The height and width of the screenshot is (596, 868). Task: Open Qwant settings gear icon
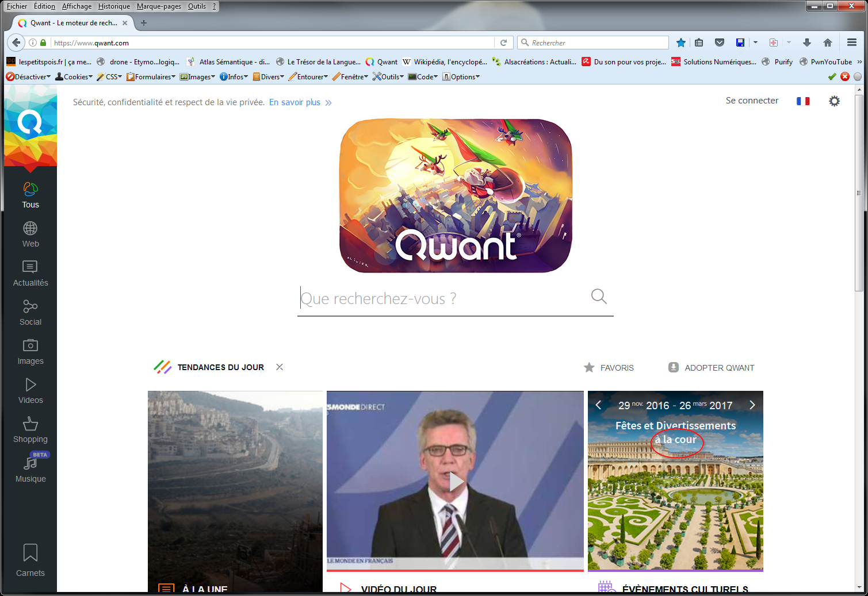(x=834, y=101)
